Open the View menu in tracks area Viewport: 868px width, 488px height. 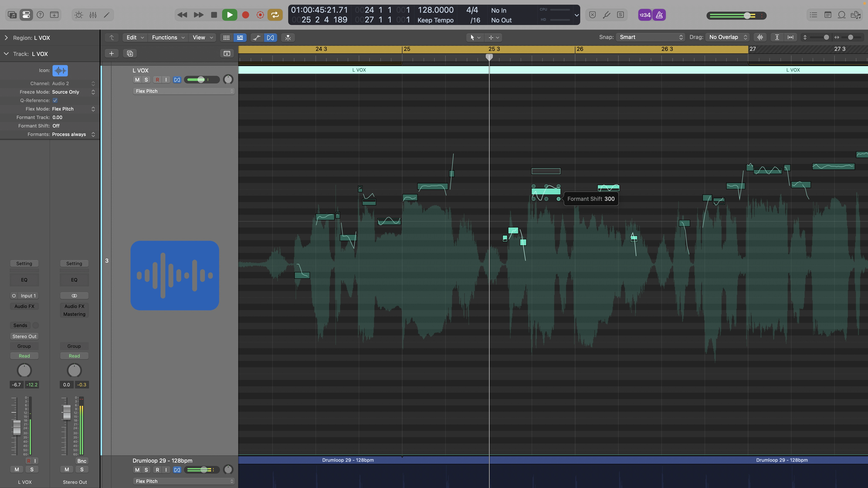(x=203, y=37)
